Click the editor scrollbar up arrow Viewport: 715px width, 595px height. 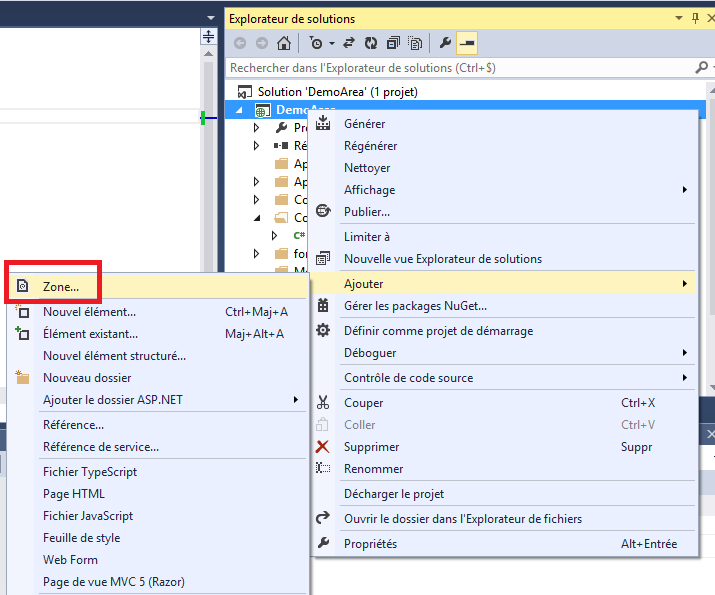(208, 54)
